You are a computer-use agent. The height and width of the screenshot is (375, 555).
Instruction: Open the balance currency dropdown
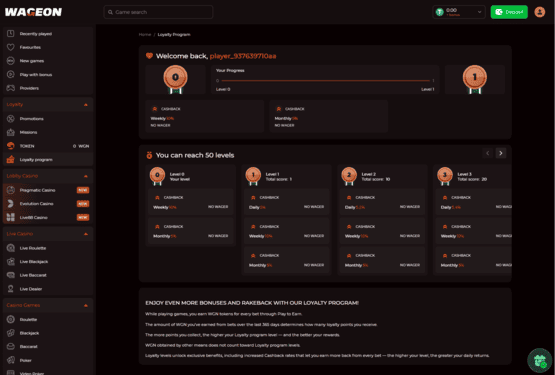(459, 12)
